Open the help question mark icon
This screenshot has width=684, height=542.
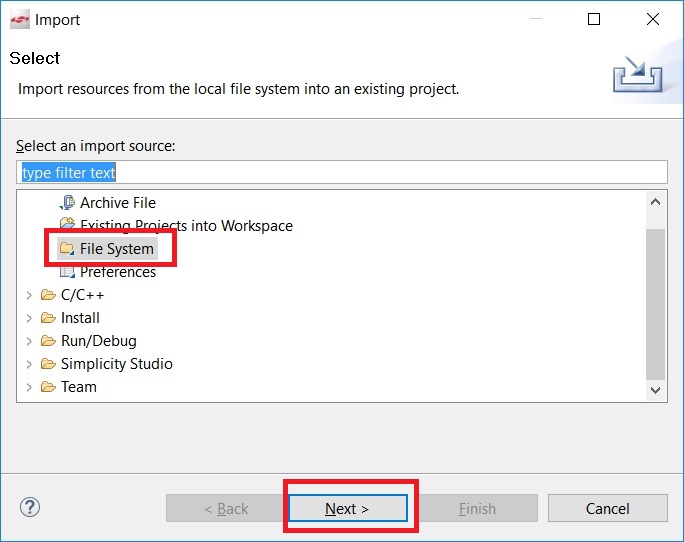pyautogui.click(x=30, y=507)
